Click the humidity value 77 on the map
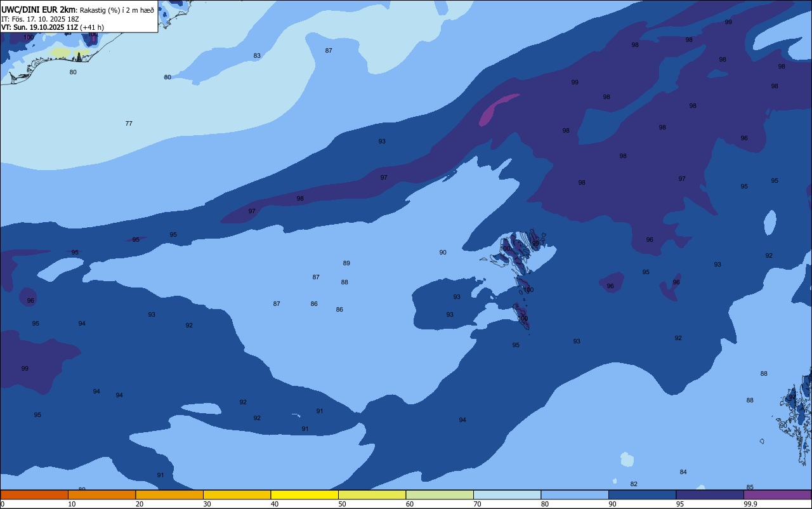The image size is (812, 509). tap(129, 123)
